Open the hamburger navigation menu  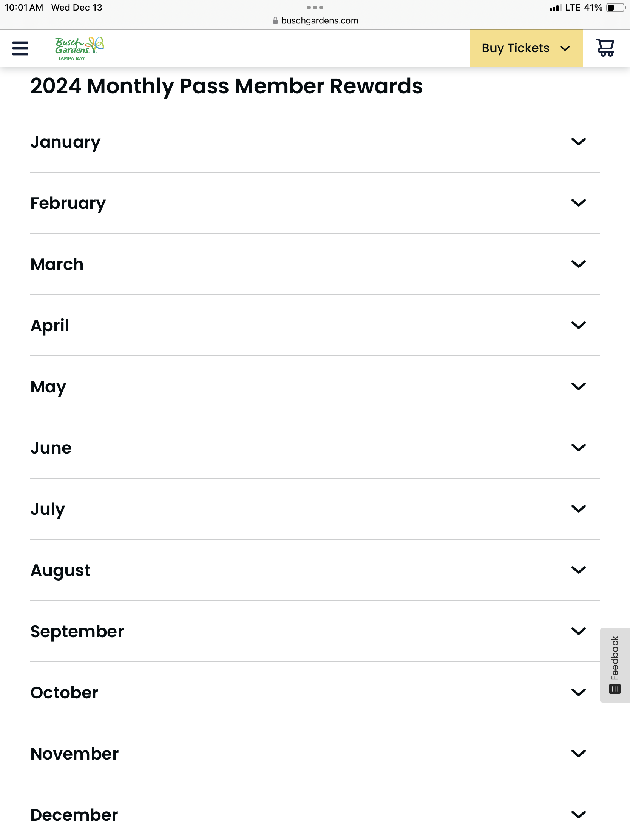pos(20,48)
